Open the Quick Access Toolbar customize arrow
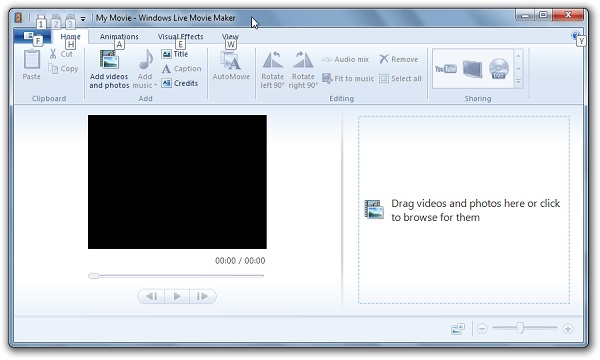Image resolution: width=600 pixels, height=360 pixels. [83, 18]
